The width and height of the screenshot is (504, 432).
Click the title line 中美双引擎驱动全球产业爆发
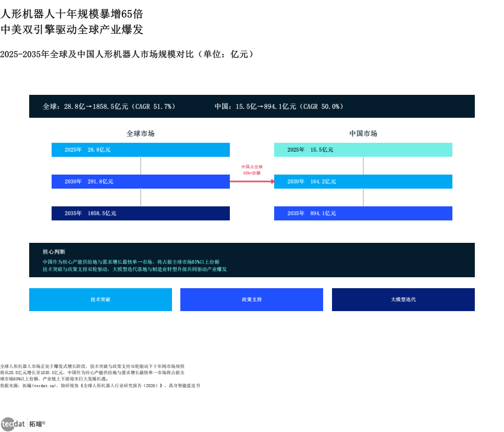coord(72,30)
